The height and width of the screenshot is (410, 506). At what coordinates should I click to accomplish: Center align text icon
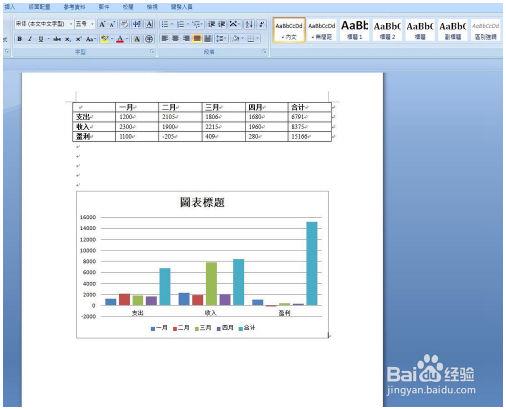click(175, 39)
